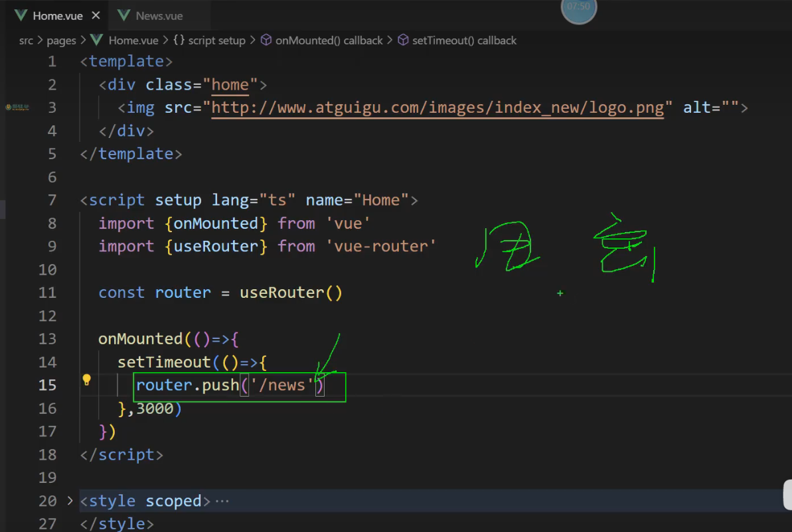
Task: Open Home.vue breadcrumb entry
Action: coord(133,40)
